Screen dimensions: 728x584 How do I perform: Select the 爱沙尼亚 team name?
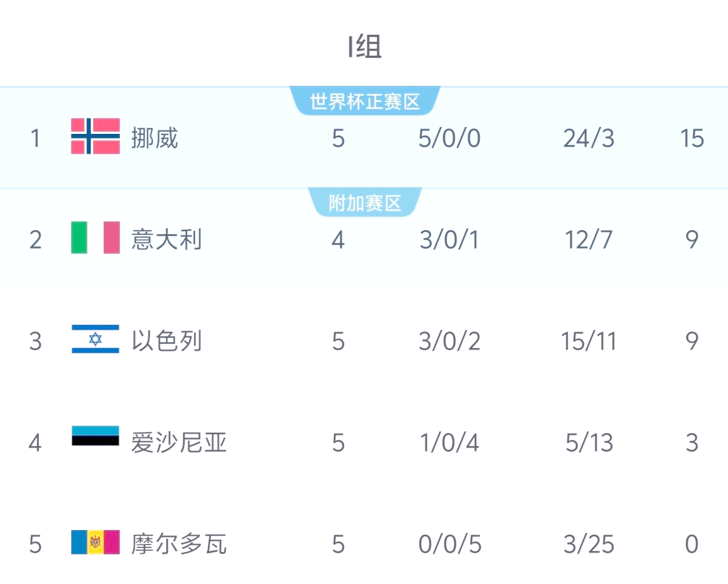pos(179,442)
